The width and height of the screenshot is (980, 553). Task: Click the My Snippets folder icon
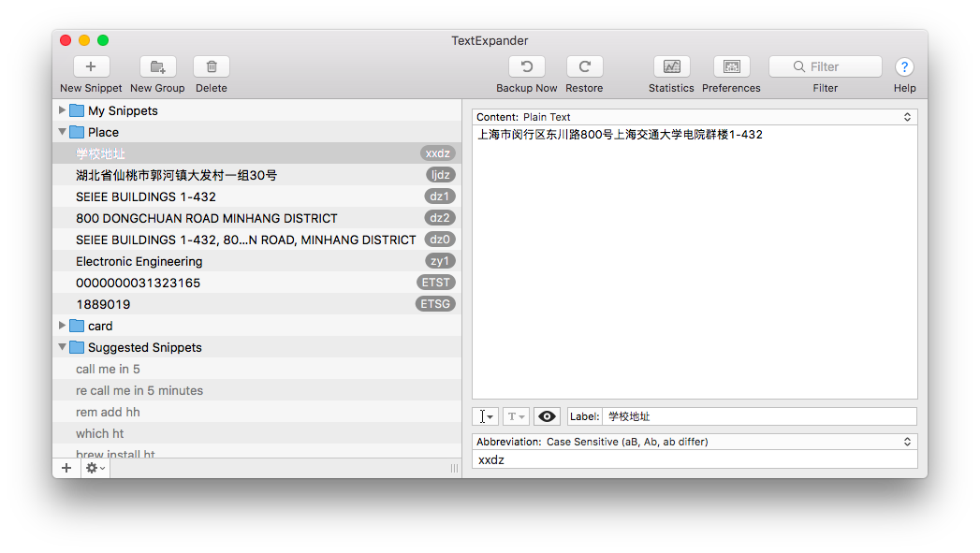(77, 110)
